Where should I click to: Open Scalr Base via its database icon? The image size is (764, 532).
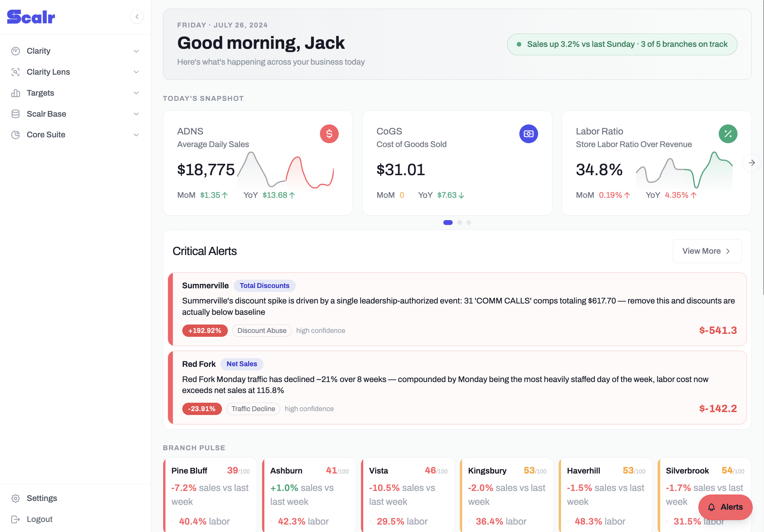pyautogui.click(x=16, y=113)
